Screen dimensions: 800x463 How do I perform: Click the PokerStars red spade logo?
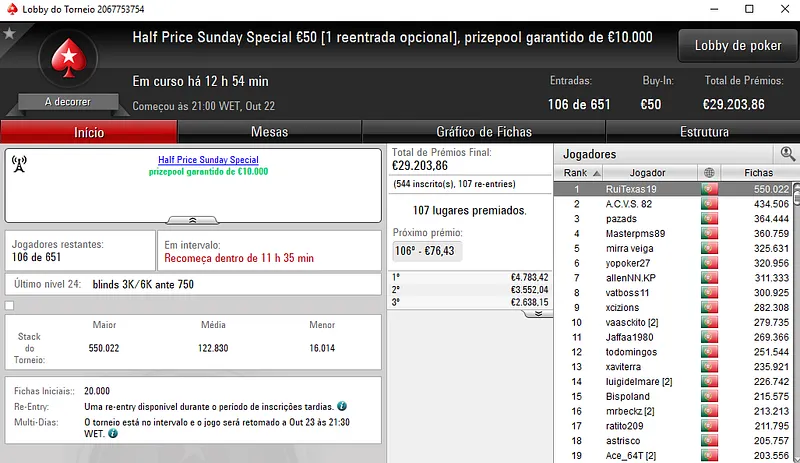tap(68, 58)
